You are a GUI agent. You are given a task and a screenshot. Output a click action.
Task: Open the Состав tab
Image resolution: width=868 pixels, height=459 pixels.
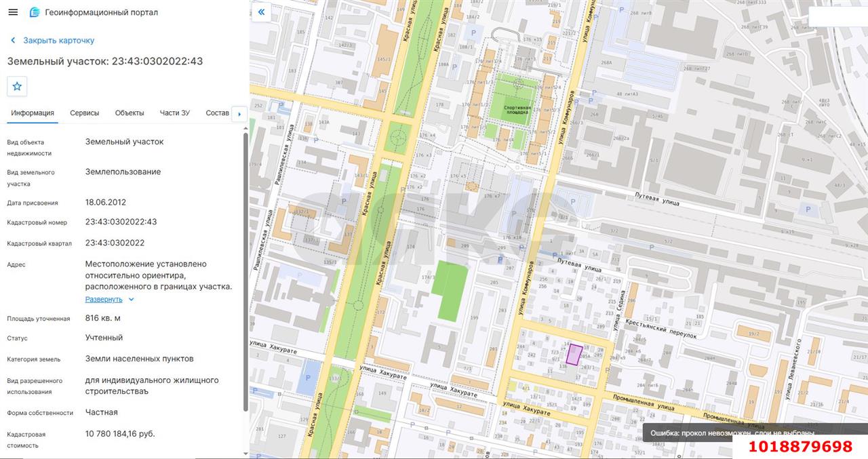point(217,113)
